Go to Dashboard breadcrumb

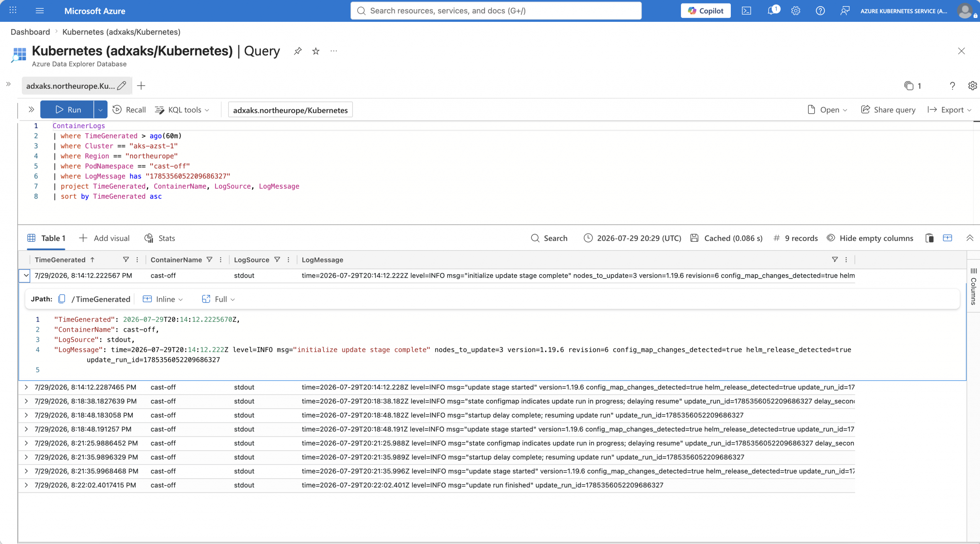point(30,32)
